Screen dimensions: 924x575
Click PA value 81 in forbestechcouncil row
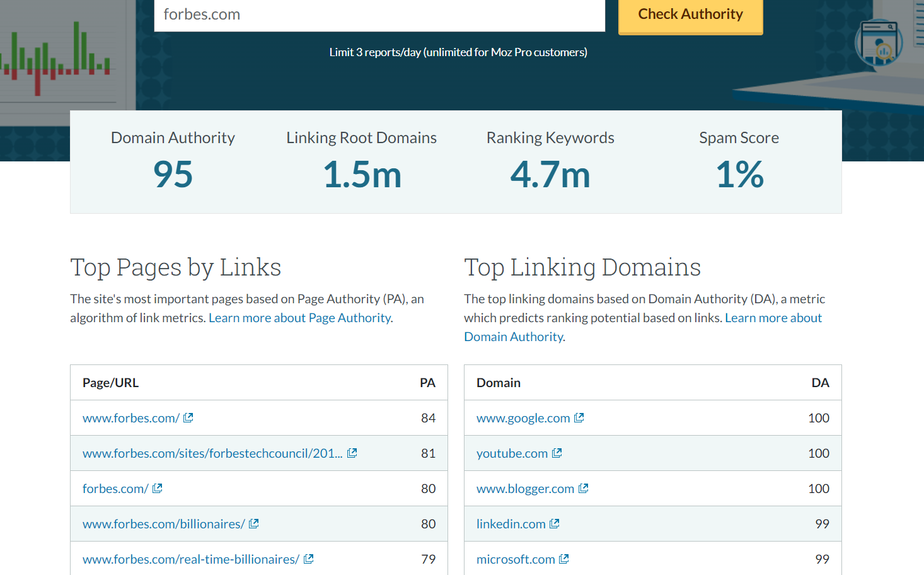click(428, 453)
